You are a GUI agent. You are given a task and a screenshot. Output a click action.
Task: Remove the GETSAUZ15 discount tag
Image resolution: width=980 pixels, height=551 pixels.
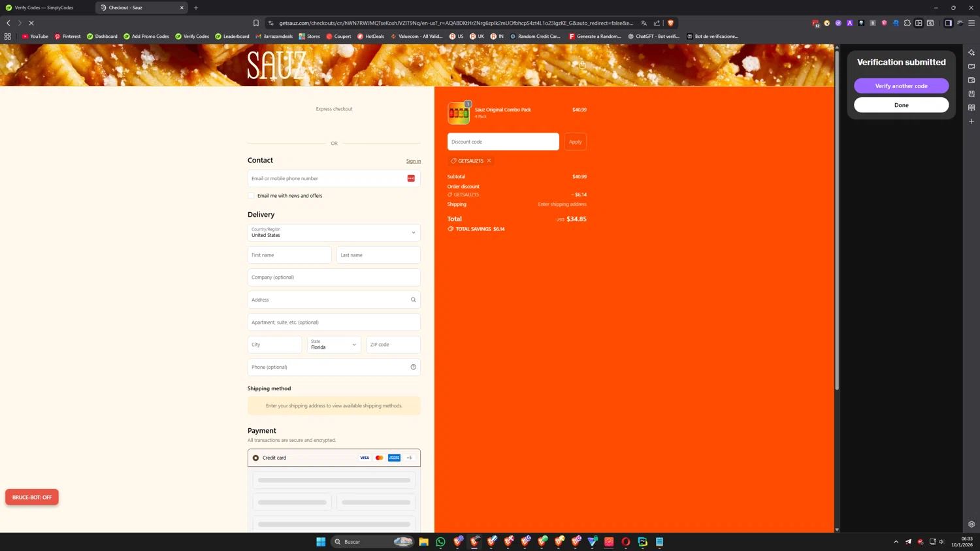coord(489,161)
